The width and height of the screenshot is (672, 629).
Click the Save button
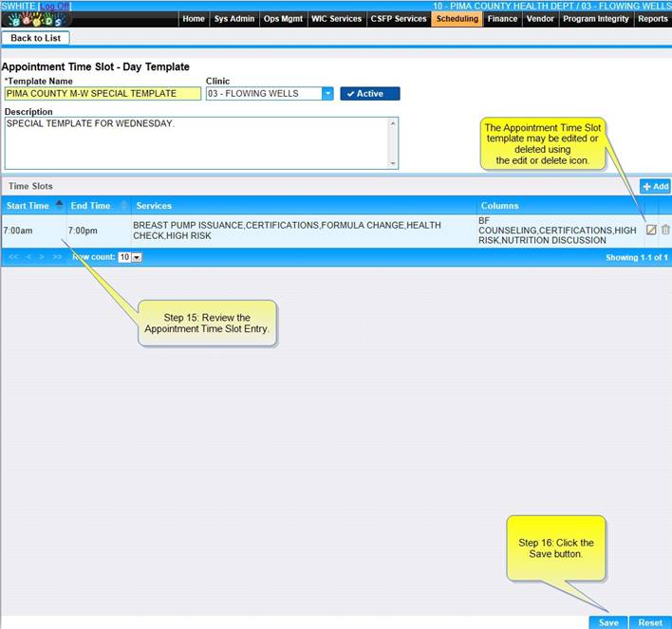point(607,622)
